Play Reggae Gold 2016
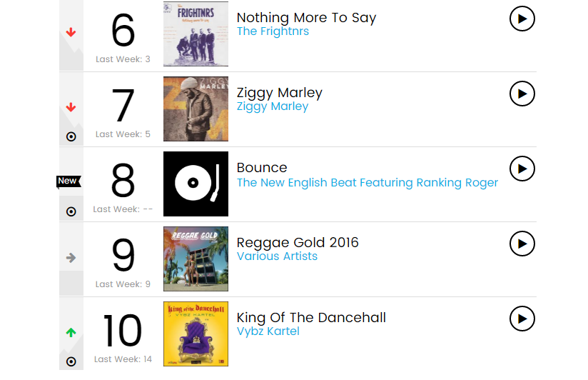588x380 pixels. pyautogui.click(x=522, y=244)
